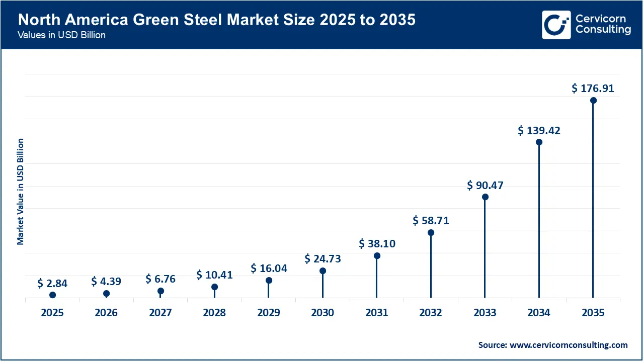Click the 2027 data point marker
The image size is (644, 362).
coord(160,291)
